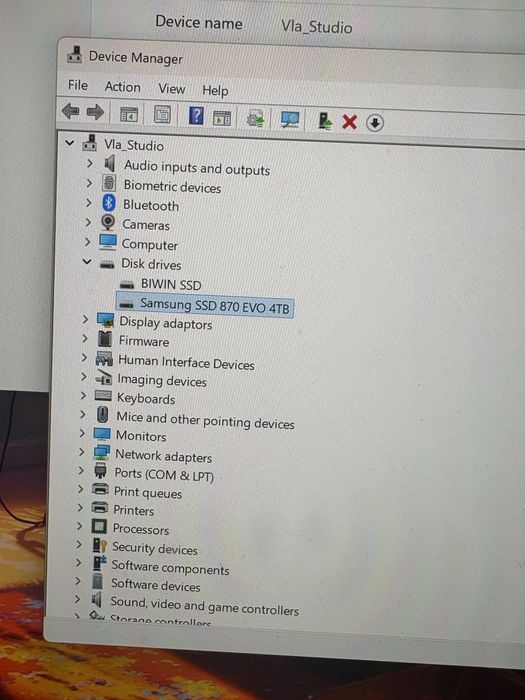Click 'Device name' label in background window
This screenshot has width=525, height=700.
[199, 22]
